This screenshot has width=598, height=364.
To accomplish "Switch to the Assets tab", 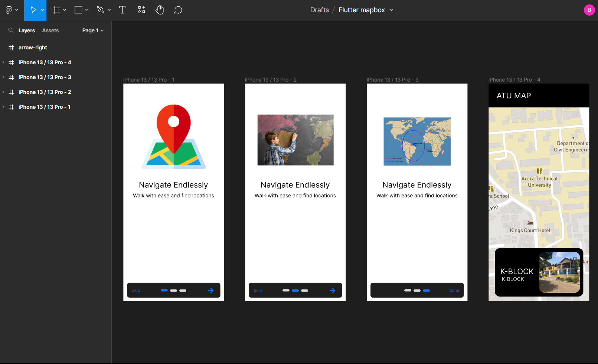I will coord(50,30).
